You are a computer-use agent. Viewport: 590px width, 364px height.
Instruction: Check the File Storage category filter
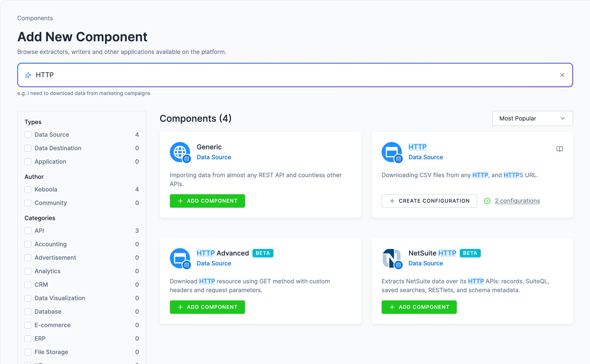click(x=28, y=352)
